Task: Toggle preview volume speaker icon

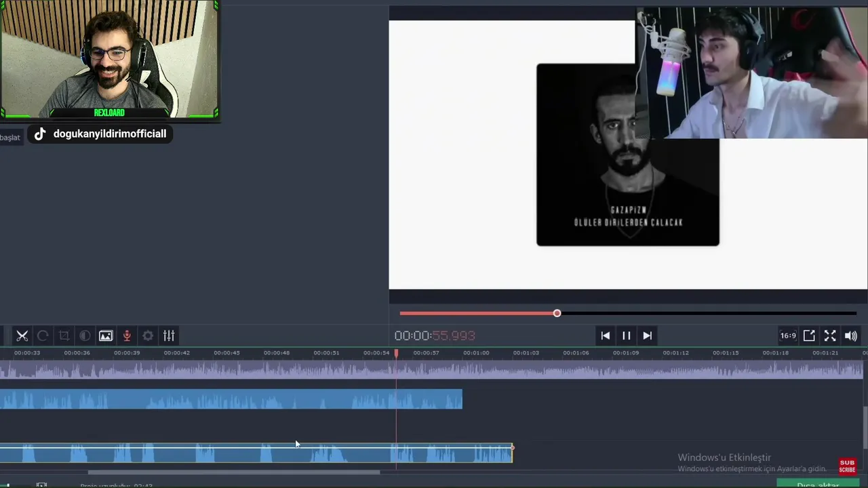Action: click(x=851, y=335)
